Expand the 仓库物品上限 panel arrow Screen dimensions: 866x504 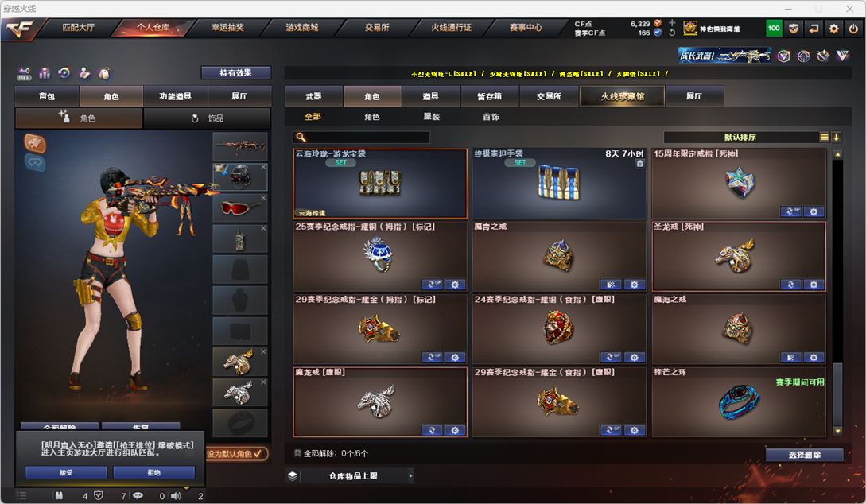(x=410, y=475)
